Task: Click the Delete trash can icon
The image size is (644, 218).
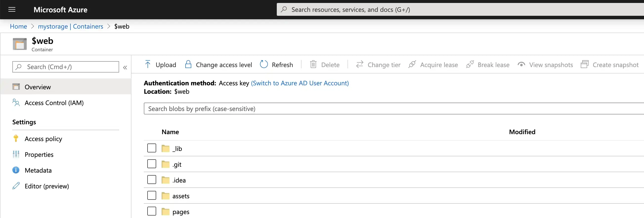Action: pyautogui.click(x=313, y=64)
